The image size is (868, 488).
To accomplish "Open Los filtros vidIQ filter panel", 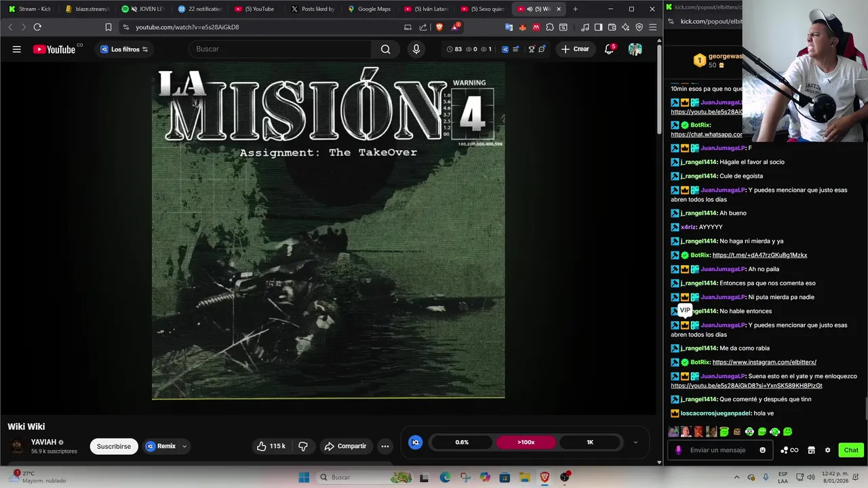I will click(124, 49).
